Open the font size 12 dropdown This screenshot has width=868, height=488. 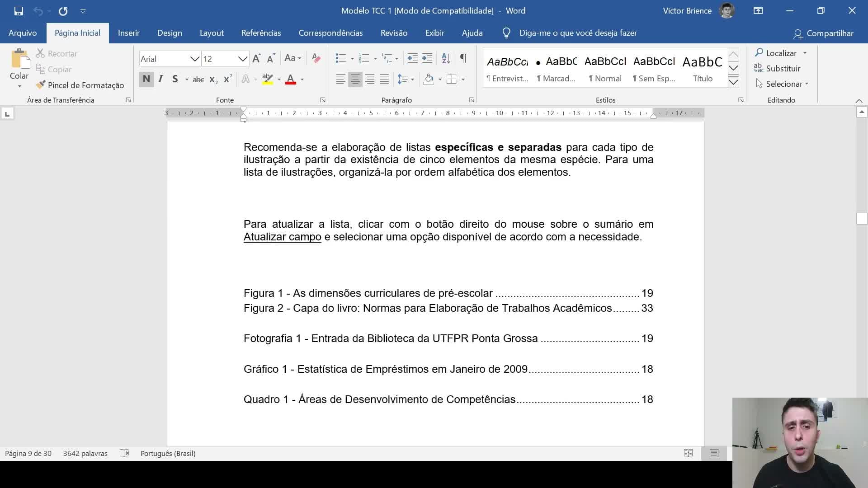pos(243,59)
